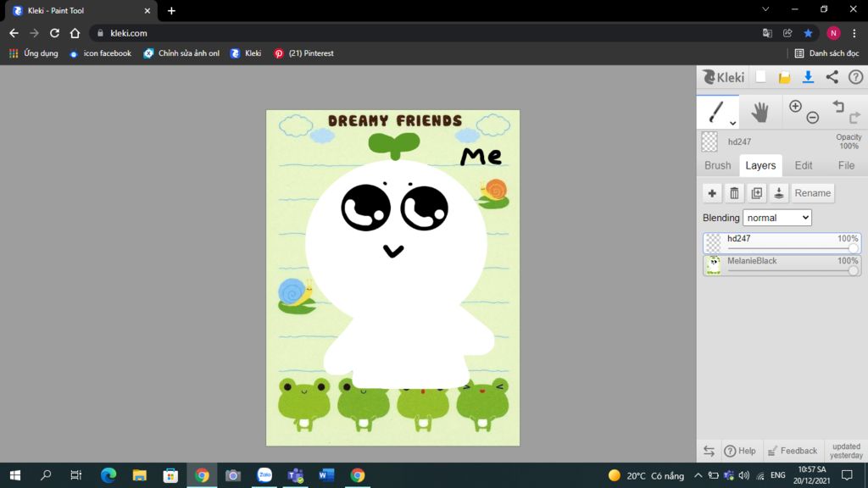This screenshot has height=488, width=868.
Task: Open the 'Danh sách đọc' reading list
Action: pyautogui.click(x=827, y=53)
